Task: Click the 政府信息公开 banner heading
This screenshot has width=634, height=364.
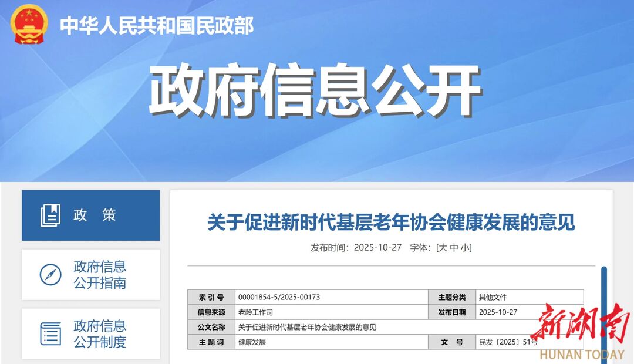Action: [x=315, y=91]
